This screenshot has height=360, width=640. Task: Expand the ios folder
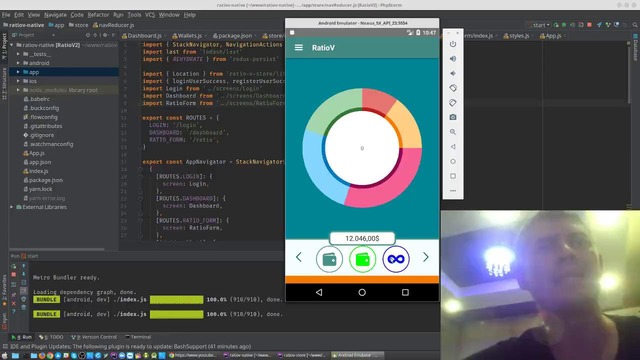click(18, 81)
